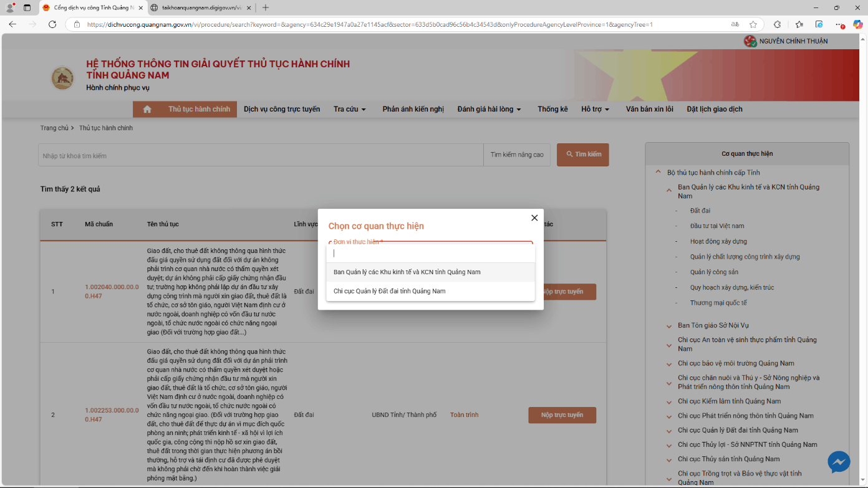The image size is (868, 488).
Task: Click the Quảng Nam province emblem logo
Action: (62, 78)
